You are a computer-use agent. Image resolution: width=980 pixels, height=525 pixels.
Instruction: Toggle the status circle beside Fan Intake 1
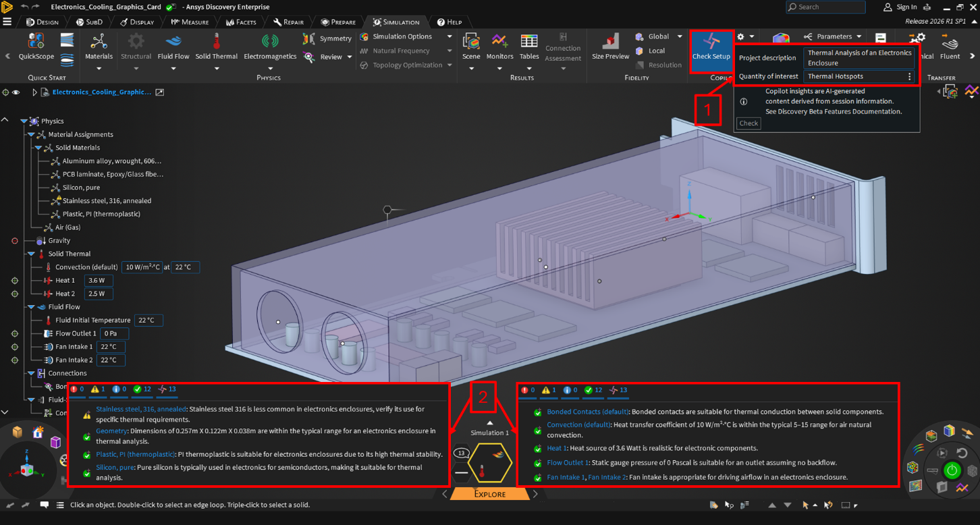tap(15, 347)
